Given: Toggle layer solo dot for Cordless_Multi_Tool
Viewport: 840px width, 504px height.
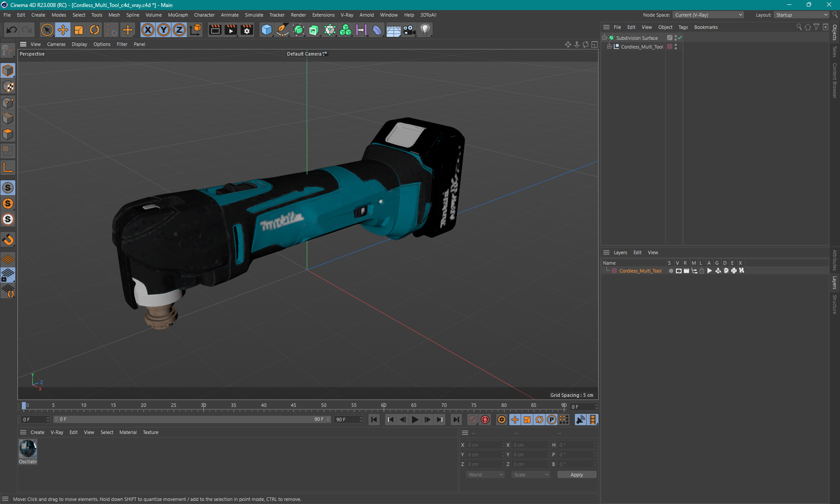Looking at the screenshot, I should pos(671,271).
